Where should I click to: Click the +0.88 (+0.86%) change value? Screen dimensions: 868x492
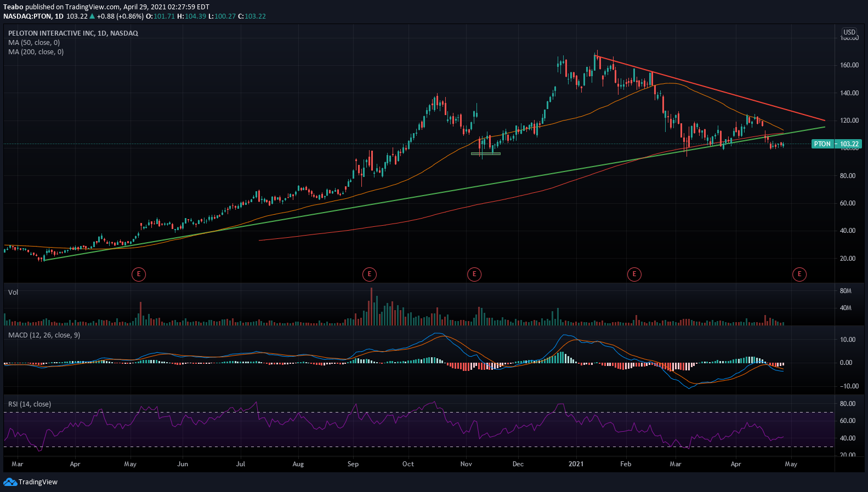pos(120,16)
